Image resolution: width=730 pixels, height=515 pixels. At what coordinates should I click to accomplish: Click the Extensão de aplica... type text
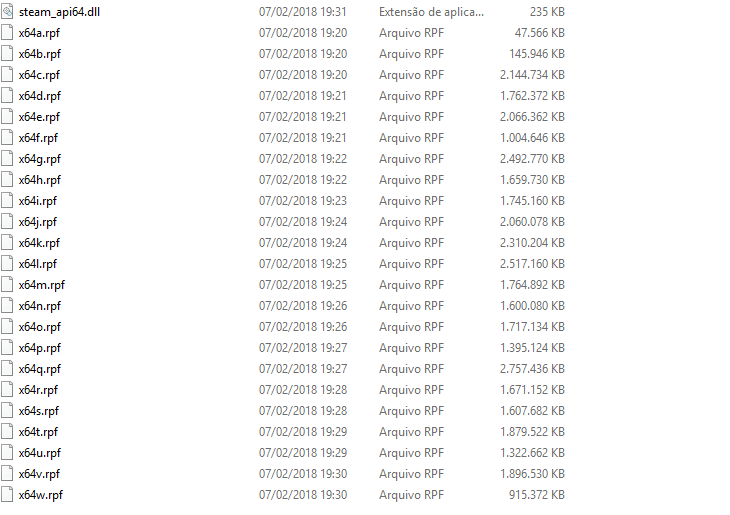coord(431,12)
